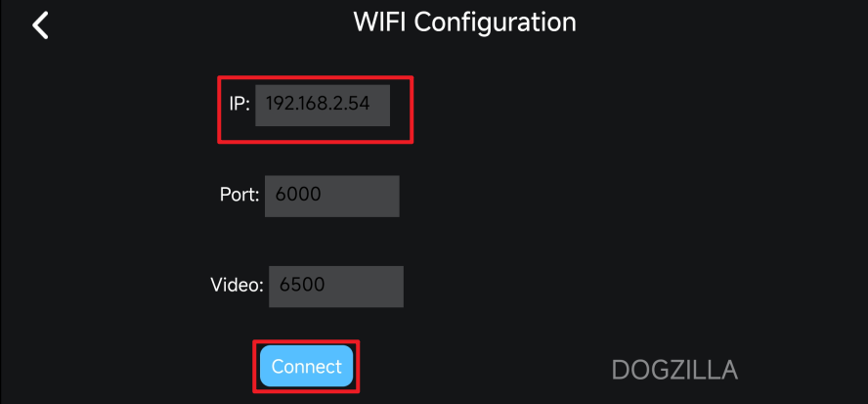The width and height of the screenshot is (868, 404).
Task: Click the 'Port:' label
Action: [239, 195]
